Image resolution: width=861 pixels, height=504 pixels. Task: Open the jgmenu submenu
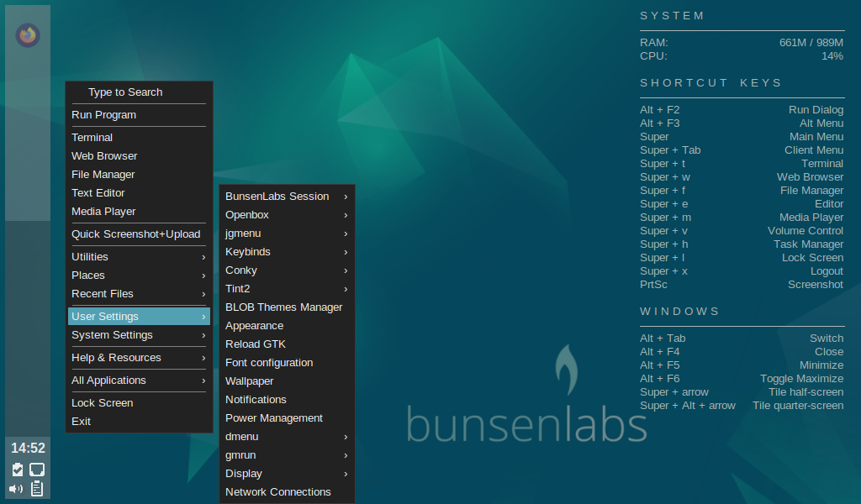click(x=287, y=234)
